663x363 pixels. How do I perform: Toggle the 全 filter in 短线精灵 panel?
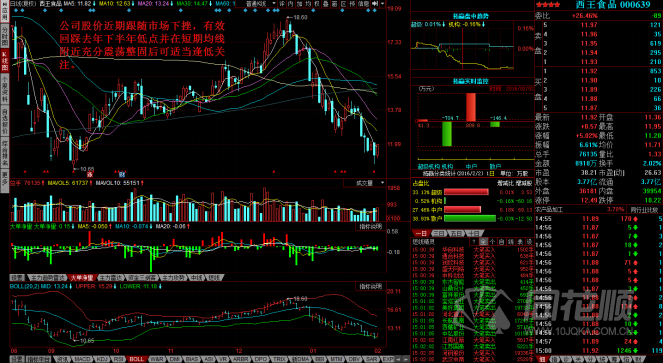tap(484, 242)
